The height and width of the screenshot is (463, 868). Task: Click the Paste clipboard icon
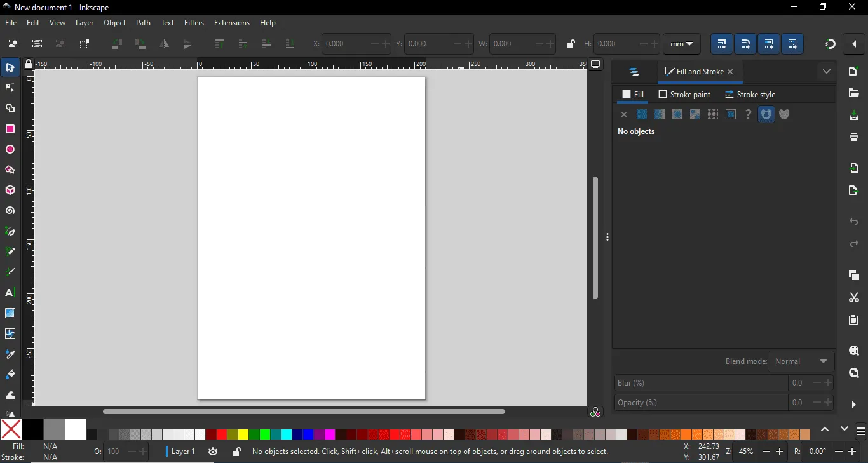854,320
